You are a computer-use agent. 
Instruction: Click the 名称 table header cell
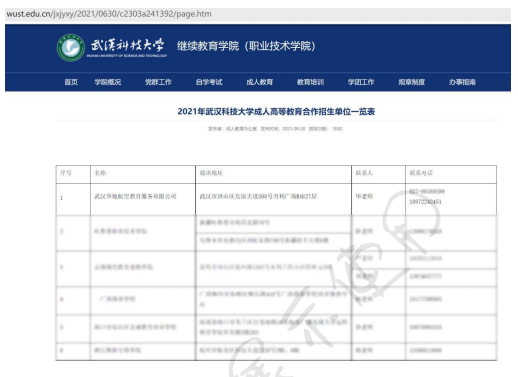[143, 174]
